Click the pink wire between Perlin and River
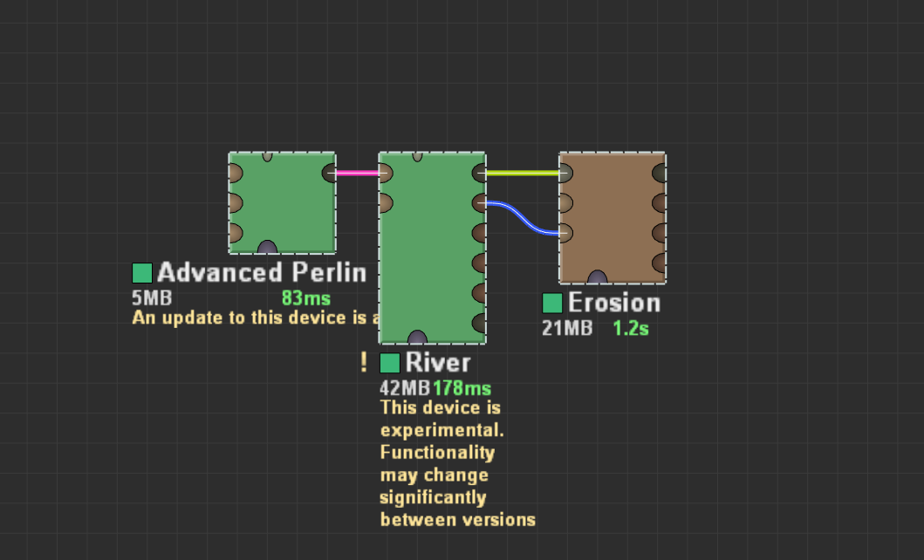 (356, 172)
